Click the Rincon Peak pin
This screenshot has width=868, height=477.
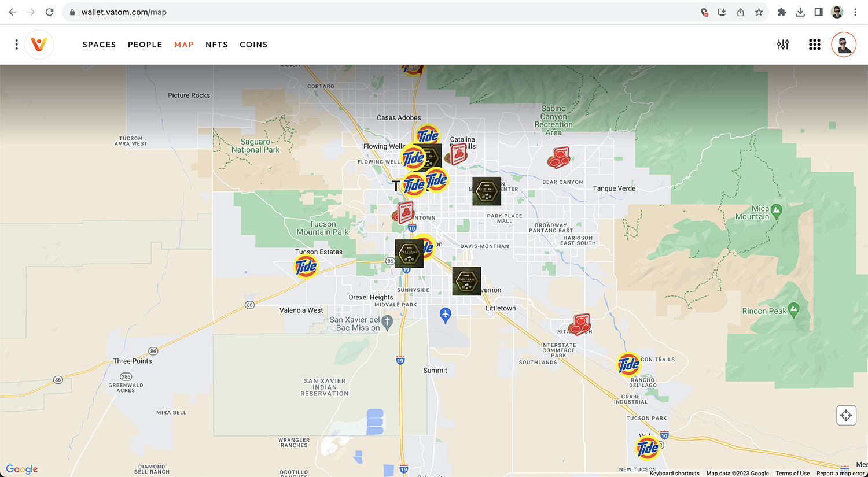[794, 310]
